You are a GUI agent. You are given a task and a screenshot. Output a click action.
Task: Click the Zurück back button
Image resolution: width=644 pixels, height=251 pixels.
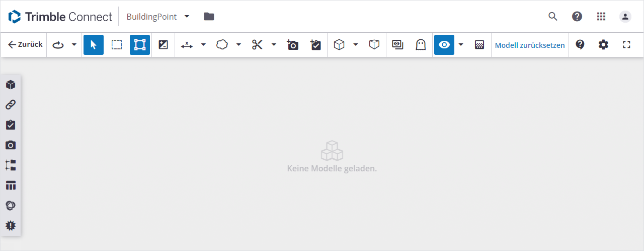tap(25, 45)
